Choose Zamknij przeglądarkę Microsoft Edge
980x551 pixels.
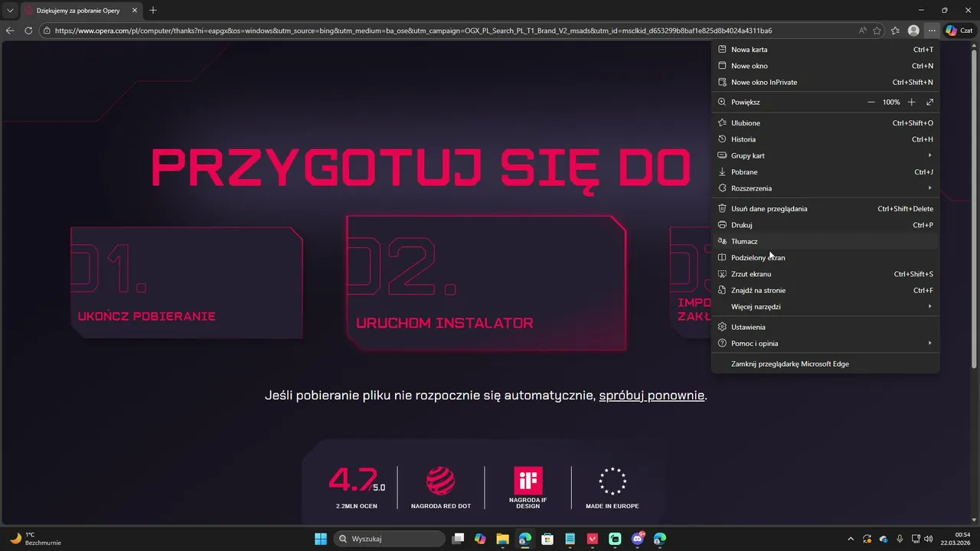[825, 364]
